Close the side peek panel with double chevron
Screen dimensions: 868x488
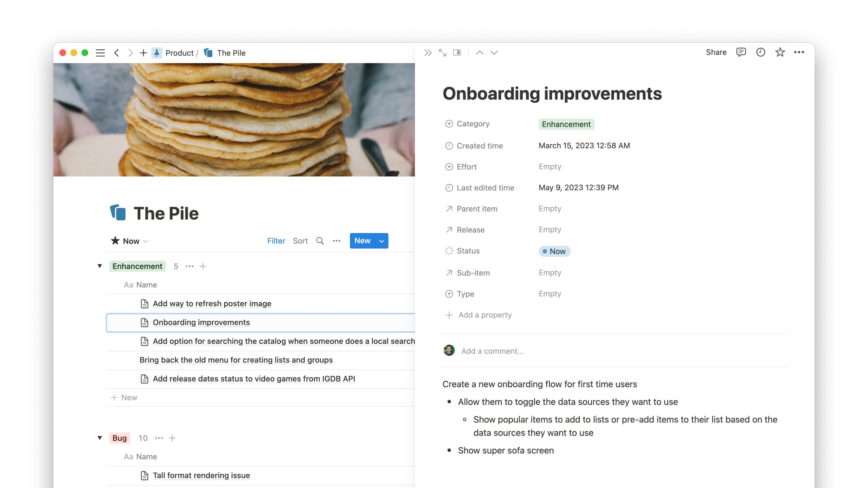[428, 53]
